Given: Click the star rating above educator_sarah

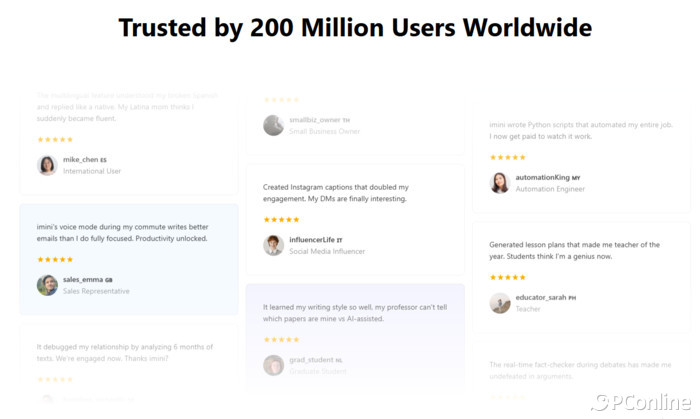Looking at the screenshot, I should point(507,277).
